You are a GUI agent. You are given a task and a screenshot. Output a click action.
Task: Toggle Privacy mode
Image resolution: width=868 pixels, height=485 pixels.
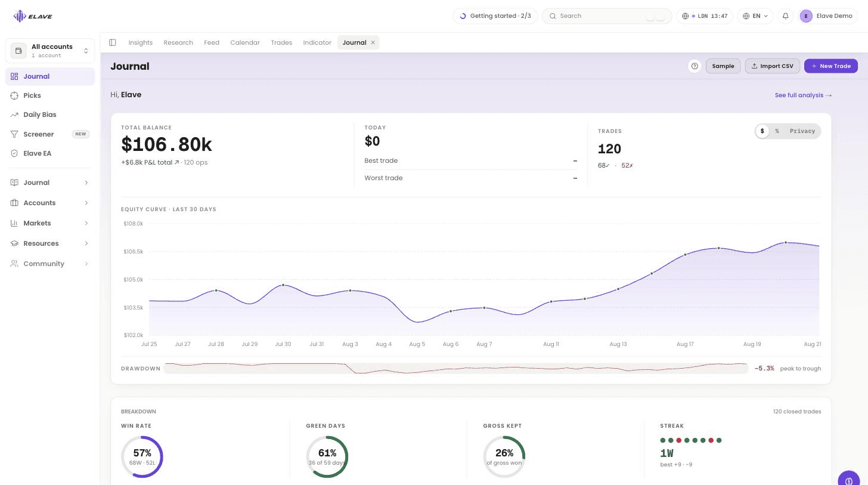coord(802,131)
